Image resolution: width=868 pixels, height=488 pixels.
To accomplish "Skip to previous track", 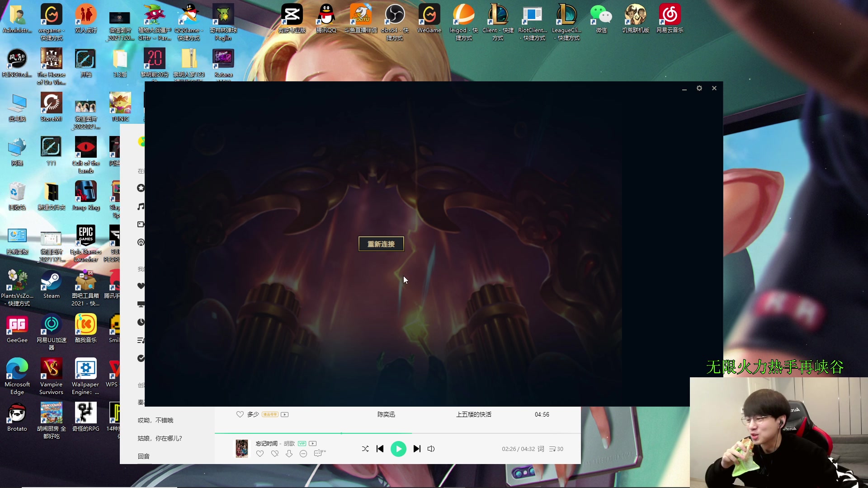I will 380,449.
